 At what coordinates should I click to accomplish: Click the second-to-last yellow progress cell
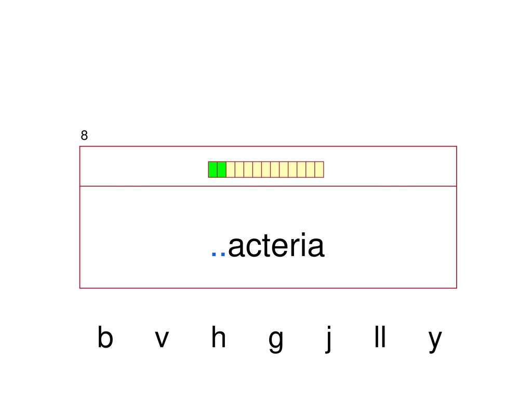coord(311,169)
